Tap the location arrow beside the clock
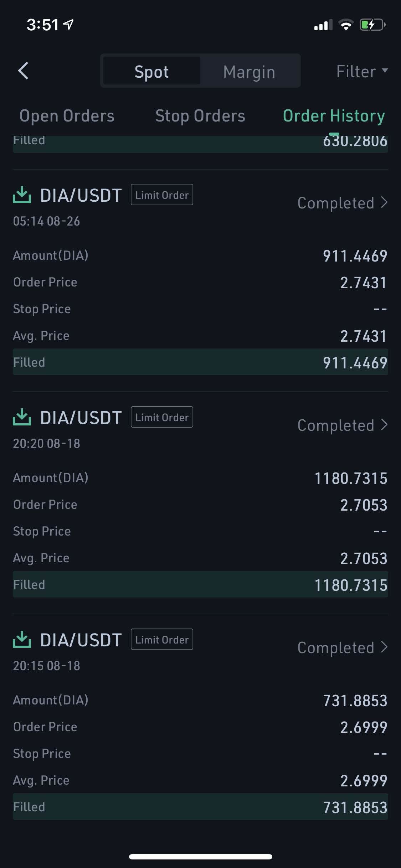 (x=68, y=24)
